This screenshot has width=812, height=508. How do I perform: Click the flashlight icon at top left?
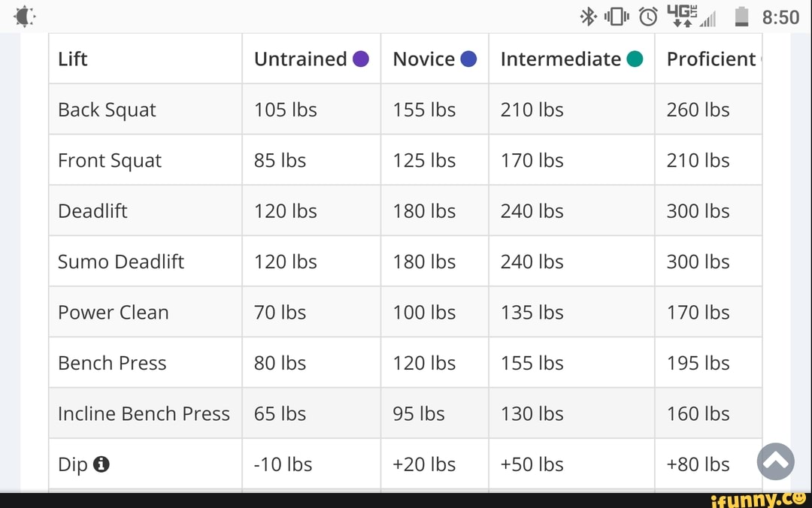coord(24,16)
